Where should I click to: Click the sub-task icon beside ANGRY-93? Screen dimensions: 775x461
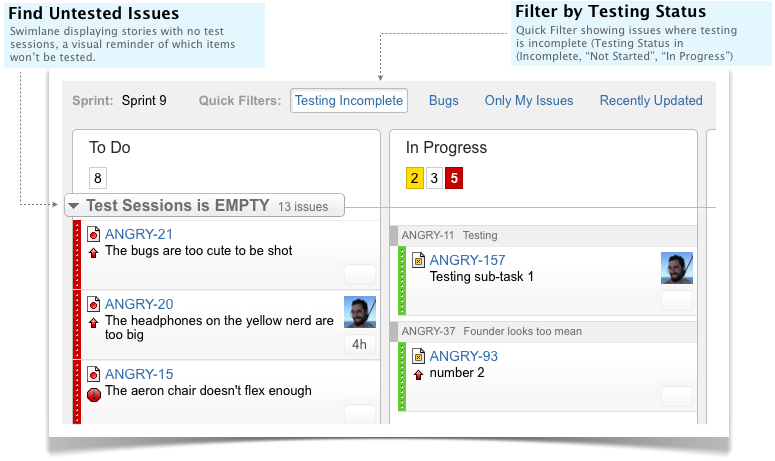(419, 356)
